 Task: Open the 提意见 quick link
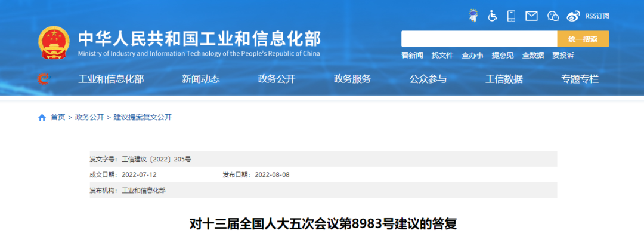point(503,55)
